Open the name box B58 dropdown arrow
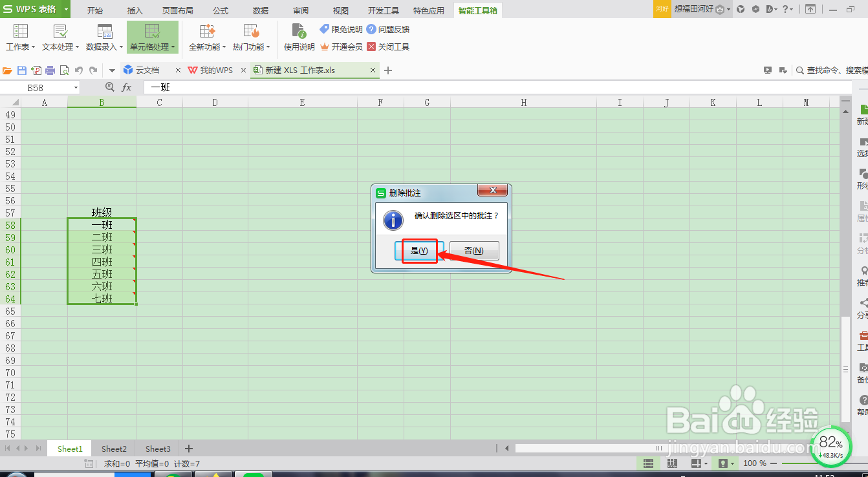The width and height of the screenshot is (868, 477). coord(76,87)
